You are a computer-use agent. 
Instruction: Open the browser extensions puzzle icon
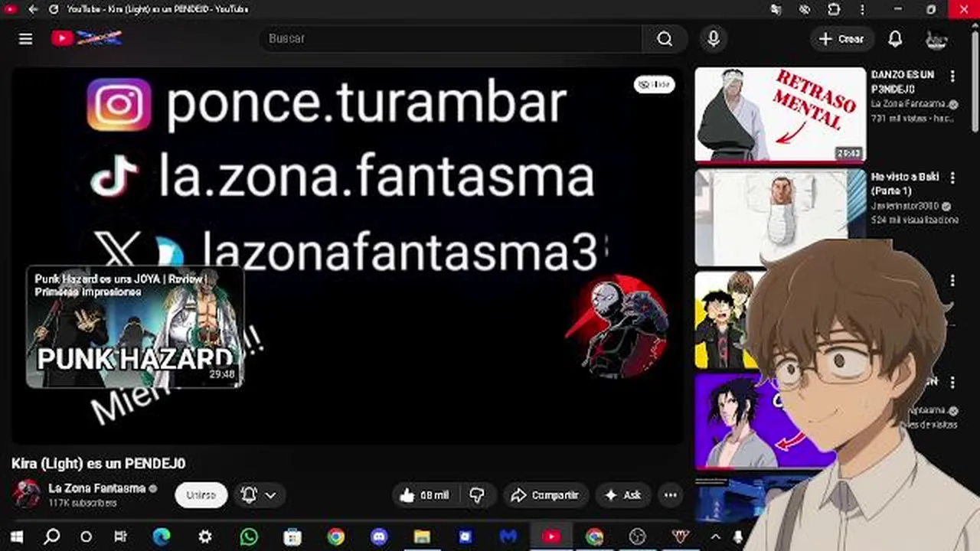(834, 9)
